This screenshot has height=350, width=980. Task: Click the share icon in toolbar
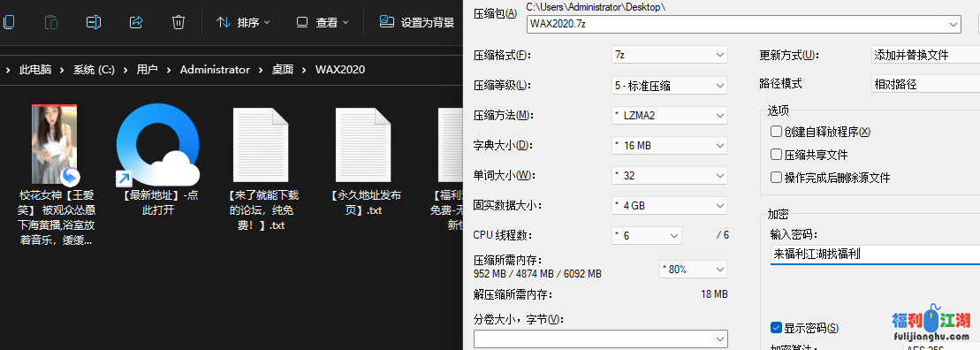click(136, 22)
